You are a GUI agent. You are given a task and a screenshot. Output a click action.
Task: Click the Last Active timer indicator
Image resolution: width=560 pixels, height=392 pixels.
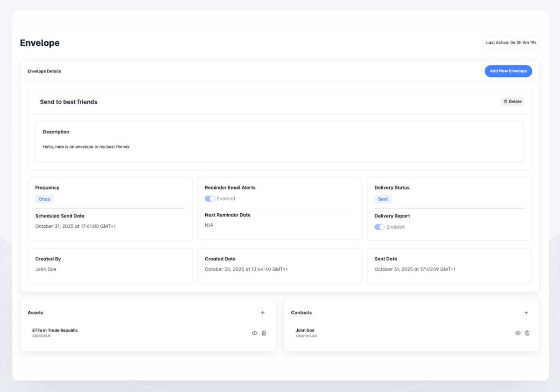(x=511, y=43)
